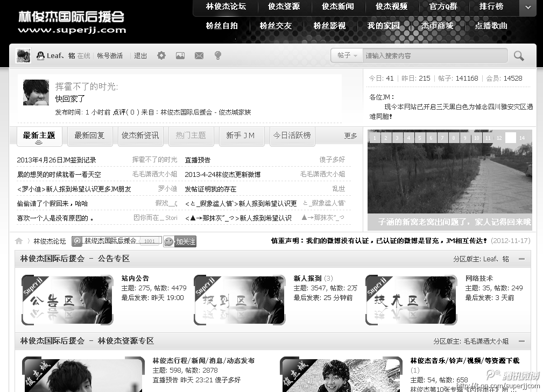The height and width of the screenshot is (392, 543).
Task: Open thread 偷偷请了个假回来,哈哈
Action: click(52, 203)
